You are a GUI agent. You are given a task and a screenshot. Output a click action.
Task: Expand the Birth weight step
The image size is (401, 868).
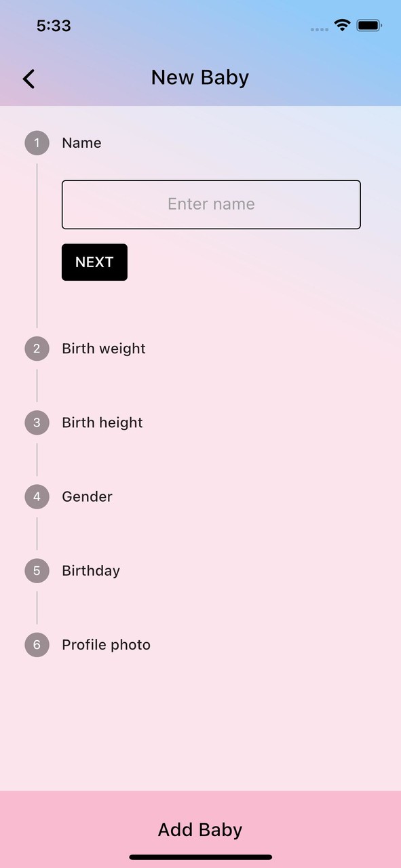[x=103, y=349]
